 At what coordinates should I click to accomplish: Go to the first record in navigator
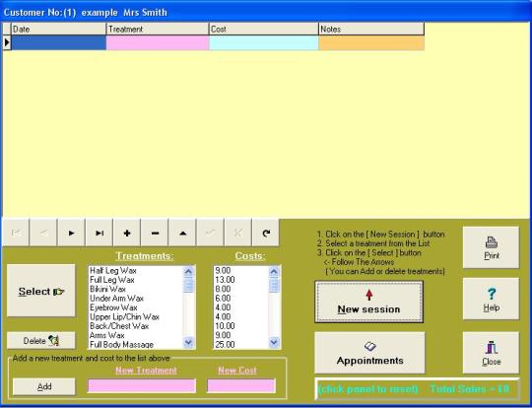[16, 233]
